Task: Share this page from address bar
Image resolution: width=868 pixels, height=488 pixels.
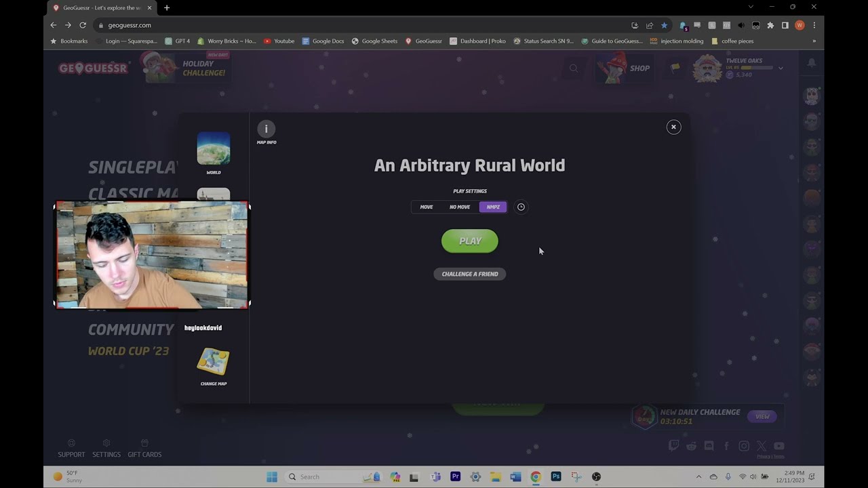Action: [x=649, y=25]
